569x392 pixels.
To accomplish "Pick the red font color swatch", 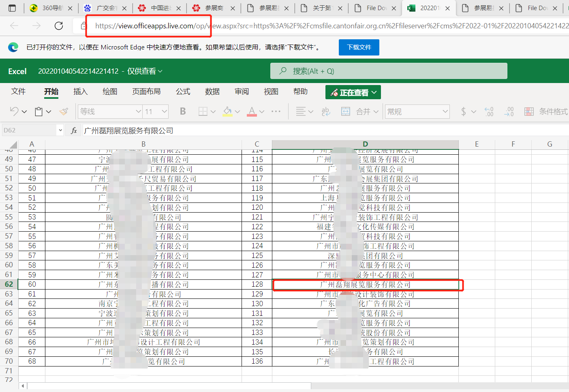I will [252, 111].
